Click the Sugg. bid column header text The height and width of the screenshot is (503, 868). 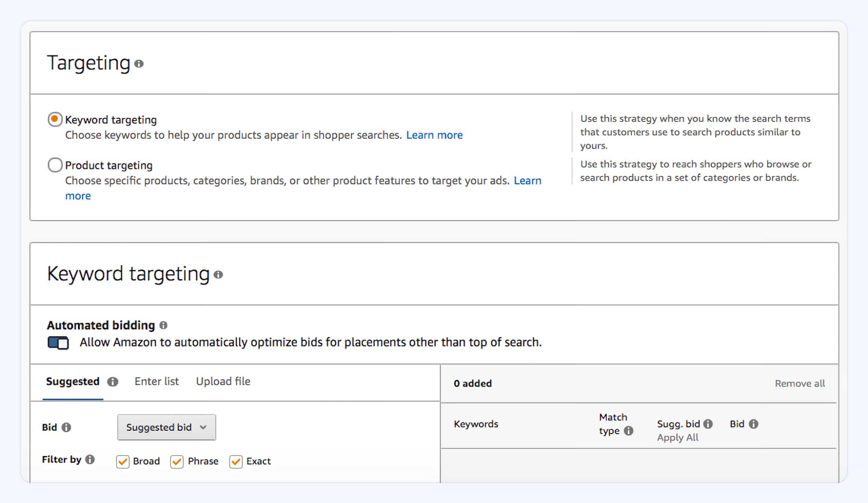[679, 424]
